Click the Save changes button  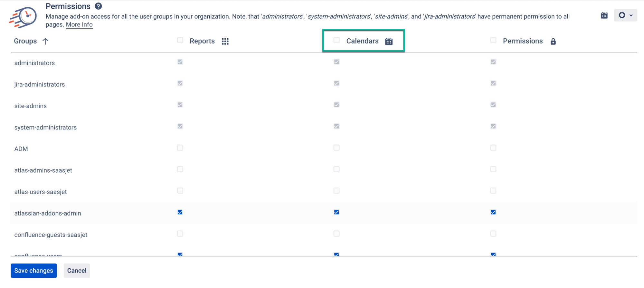(x=34, y=271)
